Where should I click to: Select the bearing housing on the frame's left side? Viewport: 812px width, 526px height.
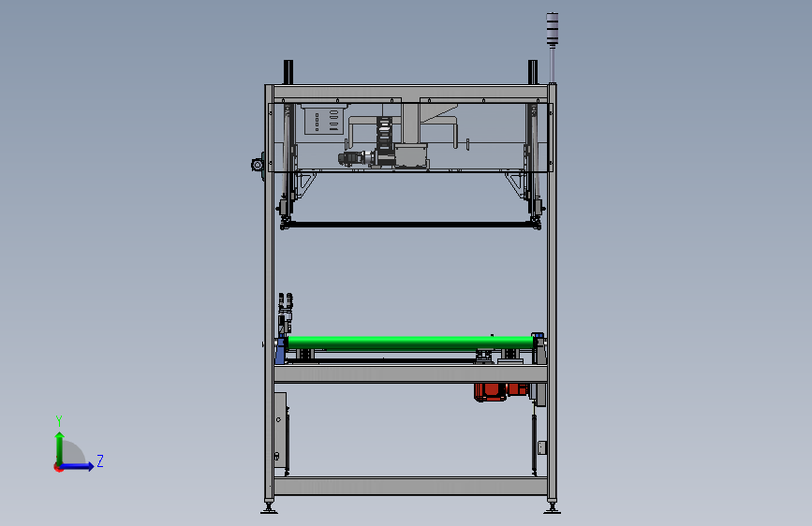(258, 165)
